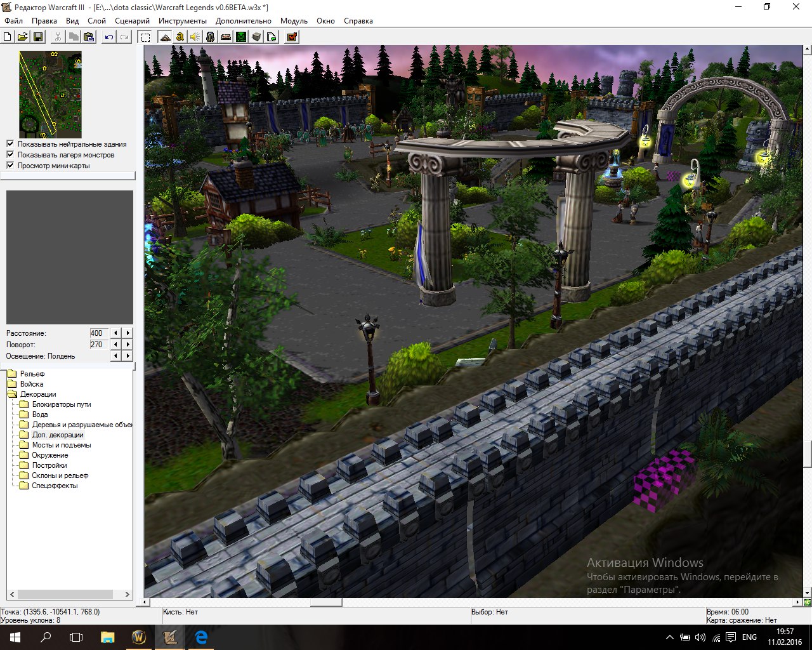
Task: Open File Explorer from taskbar
Action: click(107, 637)
